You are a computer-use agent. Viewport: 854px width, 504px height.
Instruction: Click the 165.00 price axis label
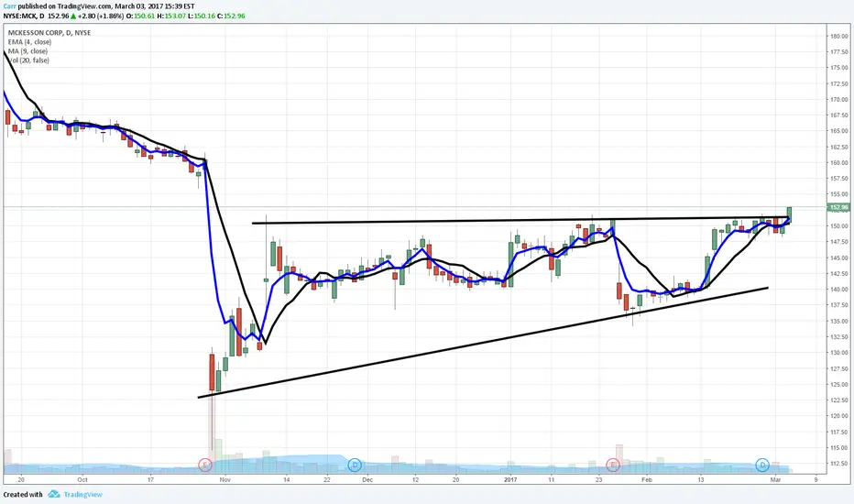point(838,131)
